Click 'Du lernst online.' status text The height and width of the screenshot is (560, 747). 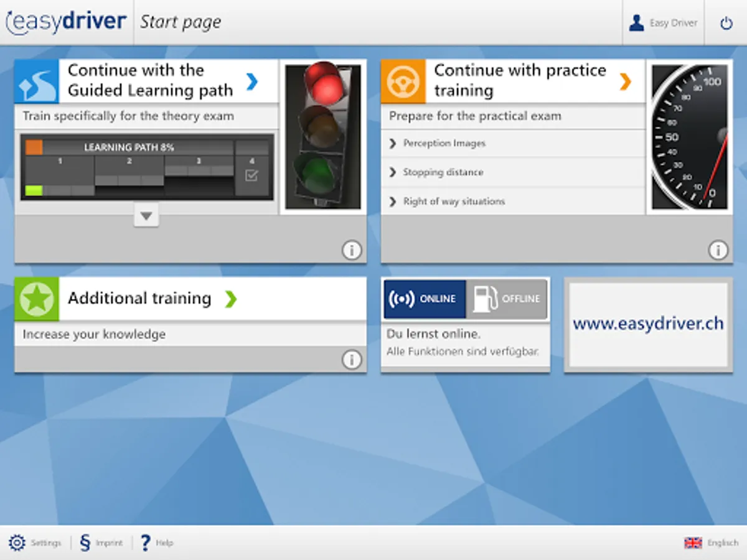433,334
